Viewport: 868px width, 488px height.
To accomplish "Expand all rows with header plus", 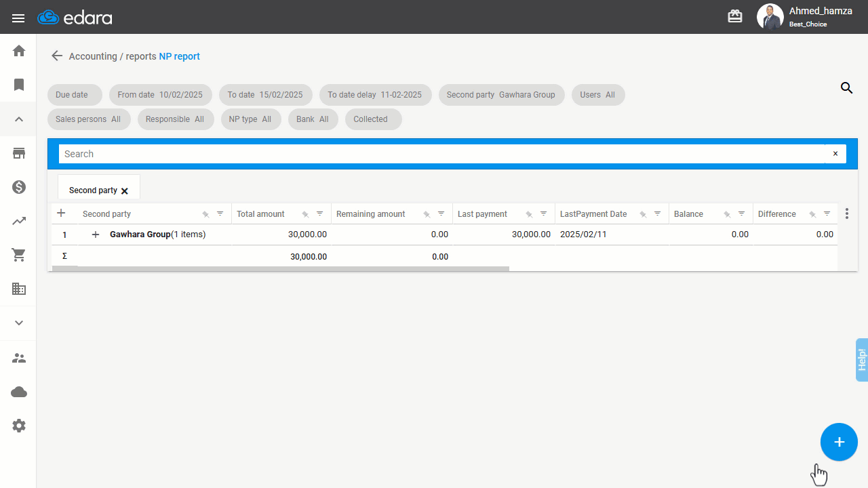I will (61, 213).
